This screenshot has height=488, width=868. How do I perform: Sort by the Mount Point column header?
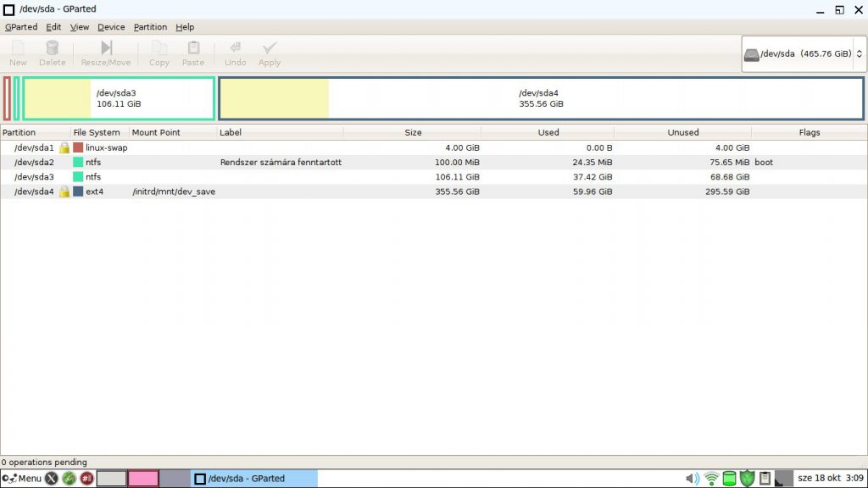pos(173,132)
